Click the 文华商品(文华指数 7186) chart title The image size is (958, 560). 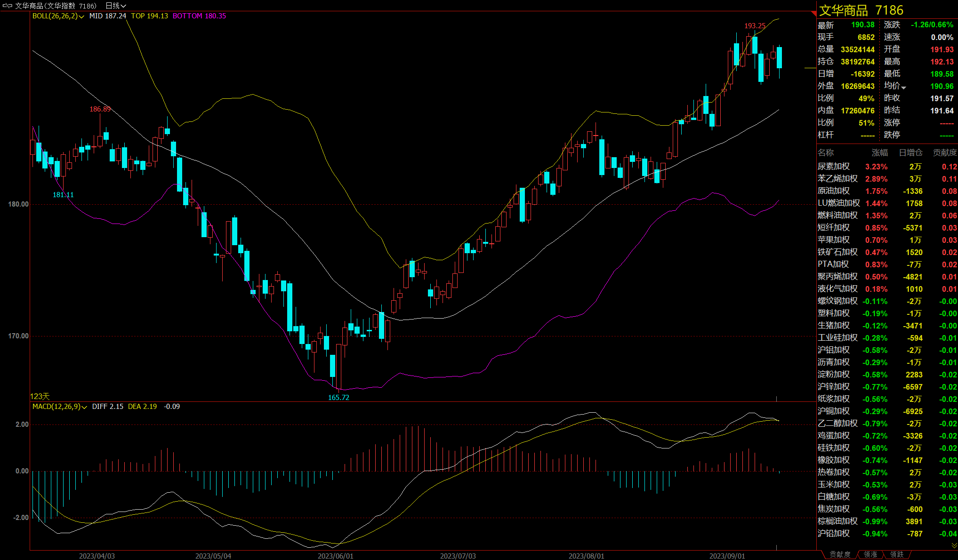tap(56, 6)
